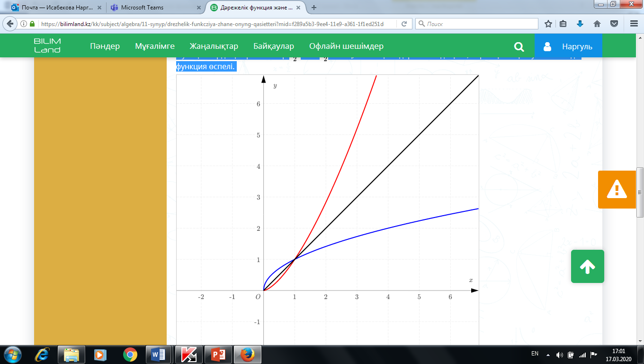Open Windows Explorer from the taskbar
The height and width of the screenshot is (364, 644).
click(72, 355)
